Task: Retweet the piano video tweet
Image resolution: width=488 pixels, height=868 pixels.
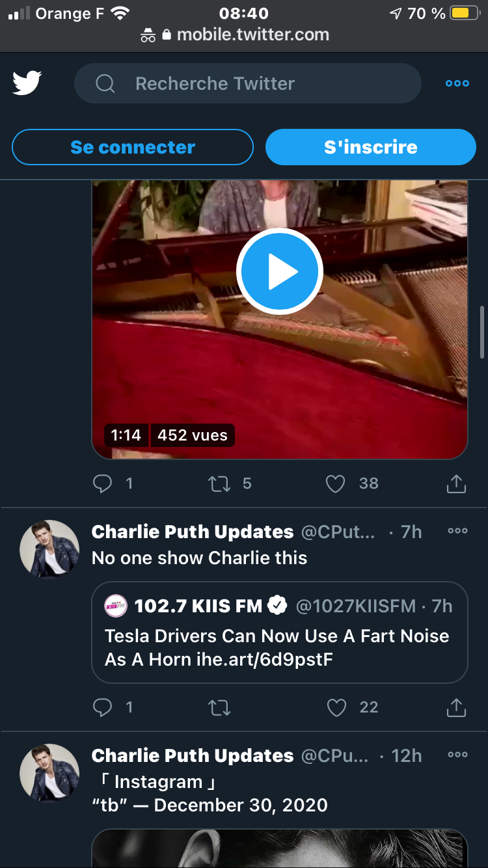Action: point(219,483)
